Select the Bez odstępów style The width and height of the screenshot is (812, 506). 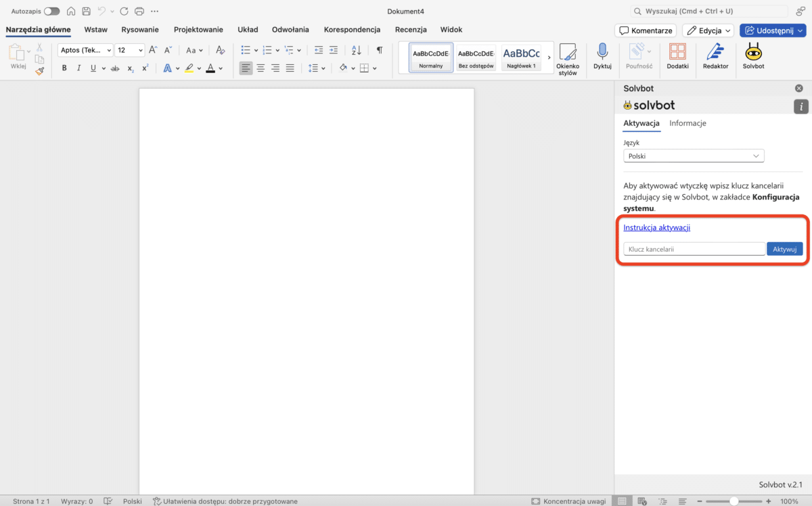[x=476, y=57]
